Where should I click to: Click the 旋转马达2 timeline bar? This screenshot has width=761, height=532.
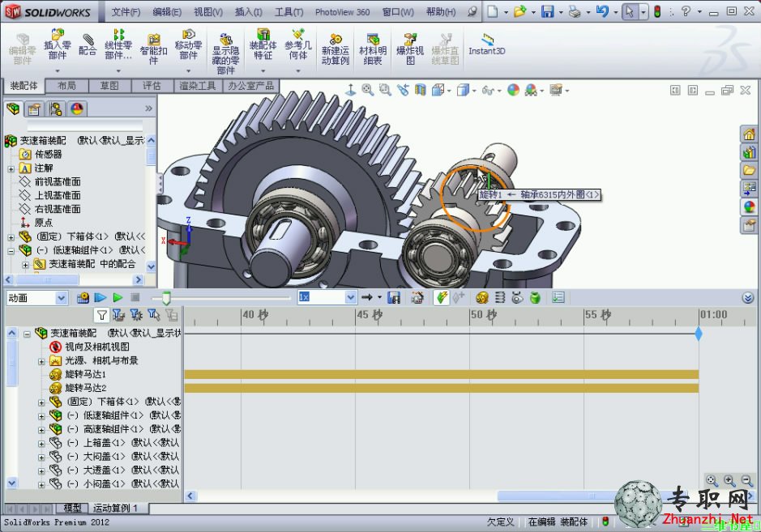point(441,388)
